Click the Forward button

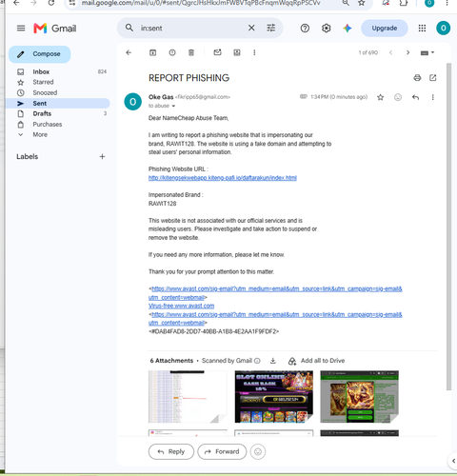coord(222,451)
